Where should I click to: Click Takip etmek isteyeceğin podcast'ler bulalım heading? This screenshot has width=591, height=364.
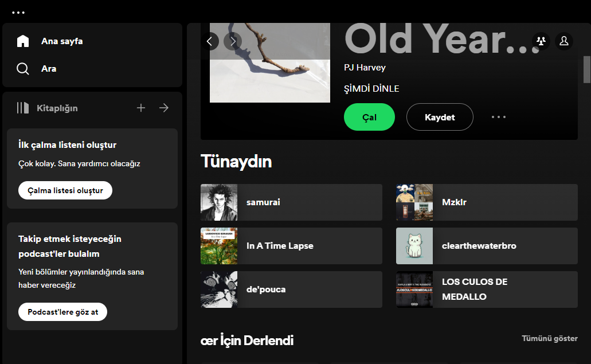(x=70, y=246)
